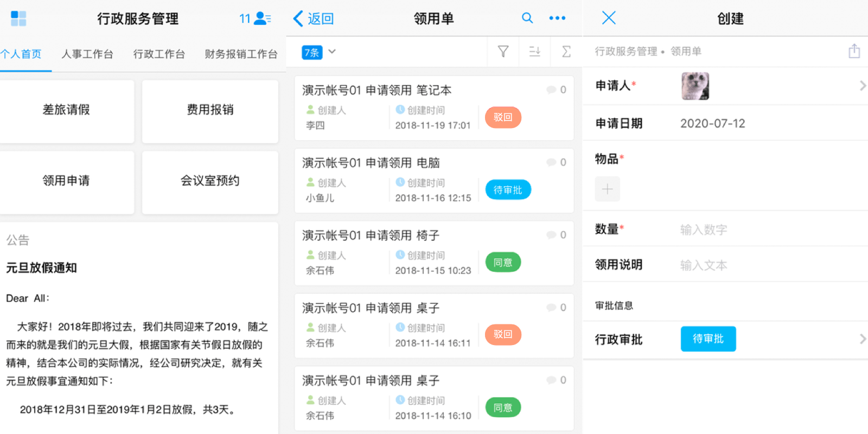868x434 pixels.
Task: Open the app grid icon in the header
Action: pyautogui.click(x=18, y=18)
